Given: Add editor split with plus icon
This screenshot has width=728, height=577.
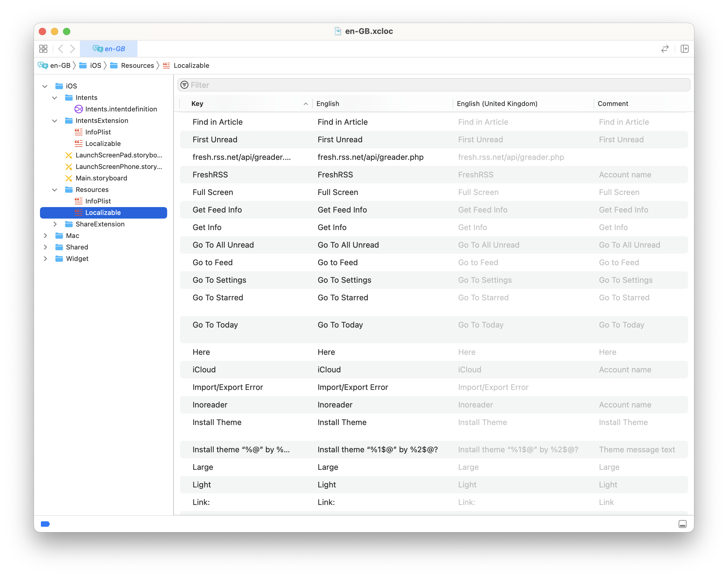Looking at the screenshot, I should point(684,49).
